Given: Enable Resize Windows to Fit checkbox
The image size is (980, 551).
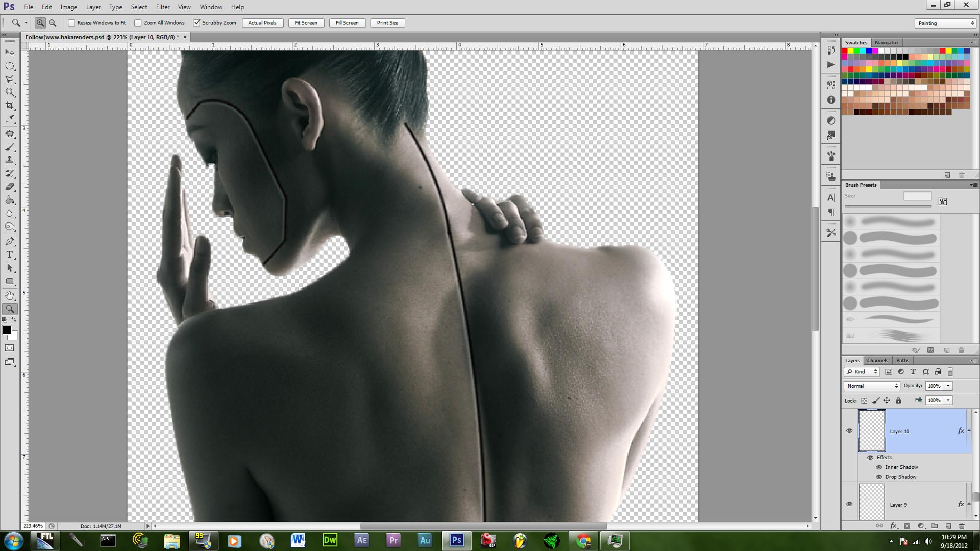Looking at the screenshot, I should (x=71, y=23).
